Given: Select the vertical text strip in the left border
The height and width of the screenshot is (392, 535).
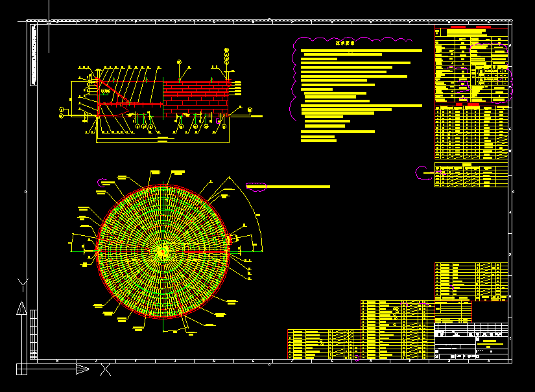Looking at the screenshot, I should [34, 55].
